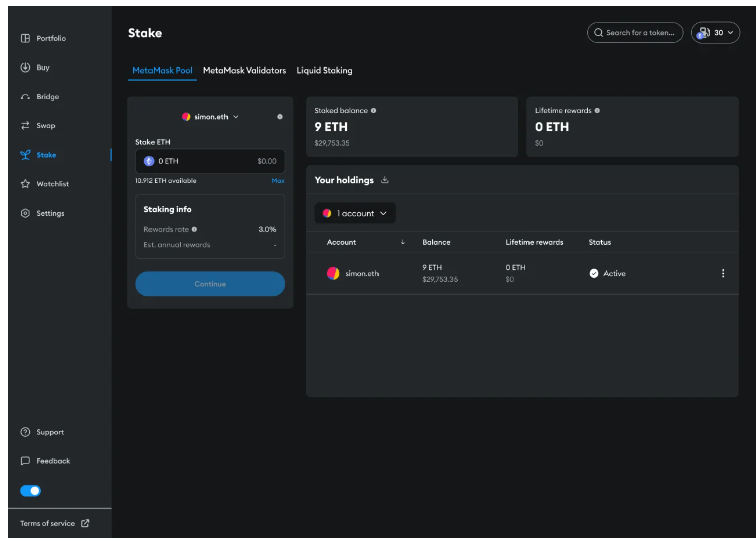Viewport: 756px width, 541px height.
Task: Download holdings via the export icon
Action: point(385,180)
